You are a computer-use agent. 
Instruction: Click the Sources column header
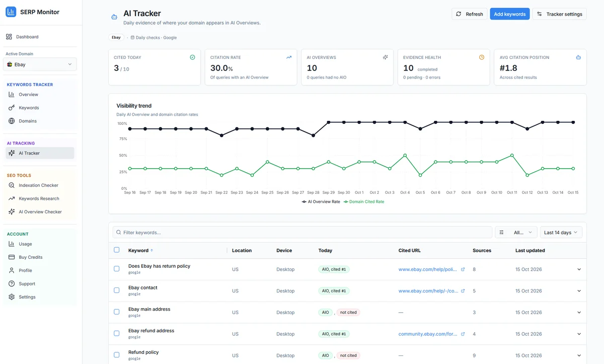tap(482, 250)
